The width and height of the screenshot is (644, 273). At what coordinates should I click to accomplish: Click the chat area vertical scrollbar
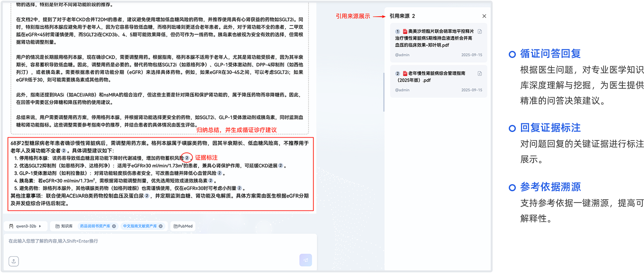click(384, 92)
